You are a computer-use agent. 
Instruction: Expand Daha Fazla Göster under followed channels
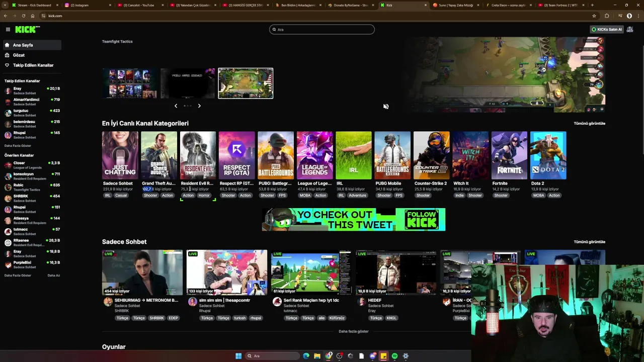(18, 146)
